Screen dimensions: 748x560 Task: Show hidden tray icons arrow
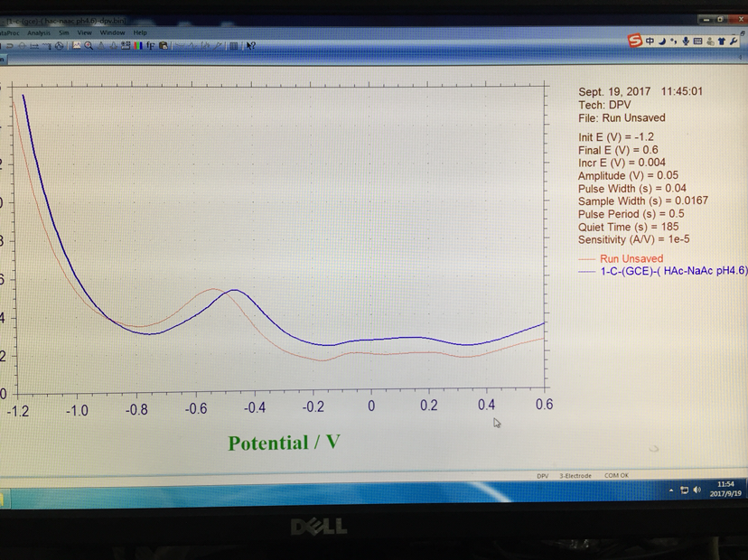(671, 490)
